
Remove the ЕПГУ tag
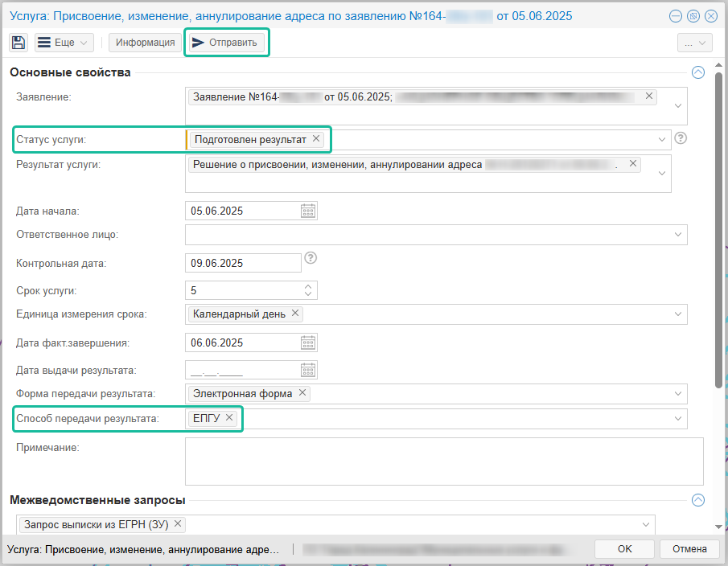point(229,417)
